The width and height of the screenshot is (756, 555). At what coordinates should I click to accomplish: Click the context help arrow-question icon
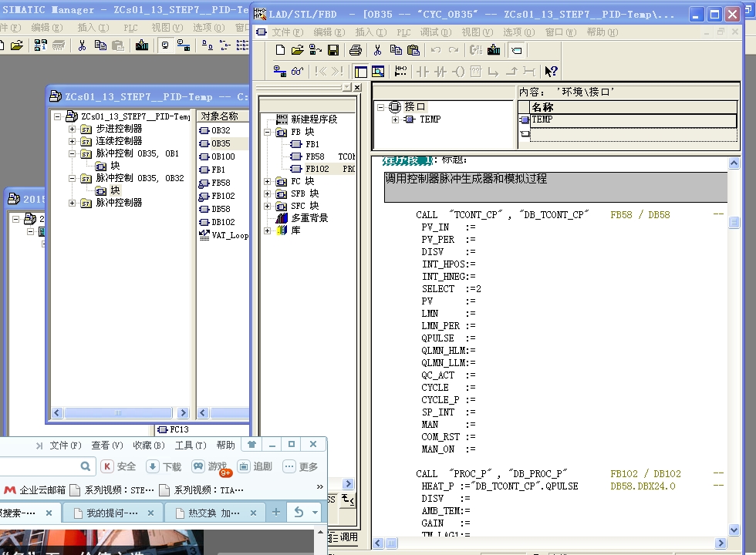tap(551, 71)
